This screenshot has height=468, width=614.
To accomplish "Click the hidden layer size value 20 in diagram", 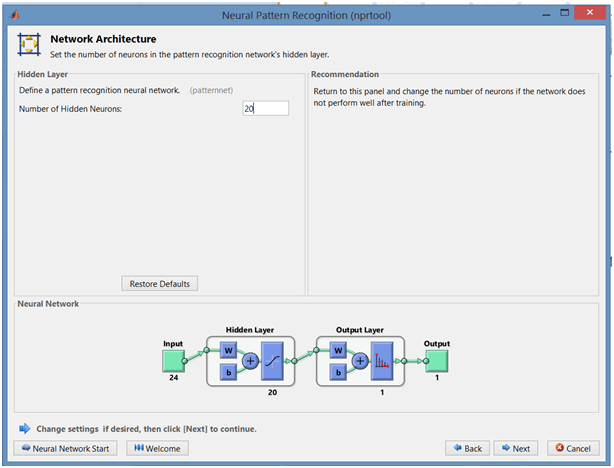I will [x=273, y=392].
